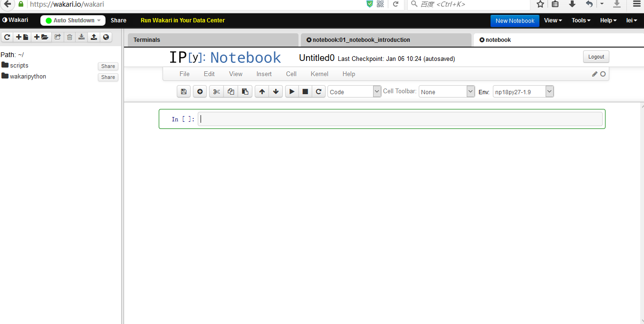Click Share next to wakaripython folder
This screenshot has height=324, width=644.
pos(108,77)
